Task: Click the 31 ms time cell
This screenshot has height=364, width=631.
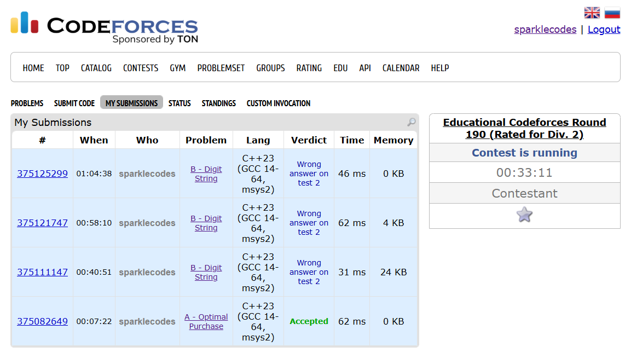Action: pyautogui.click(x=352, y=272)
